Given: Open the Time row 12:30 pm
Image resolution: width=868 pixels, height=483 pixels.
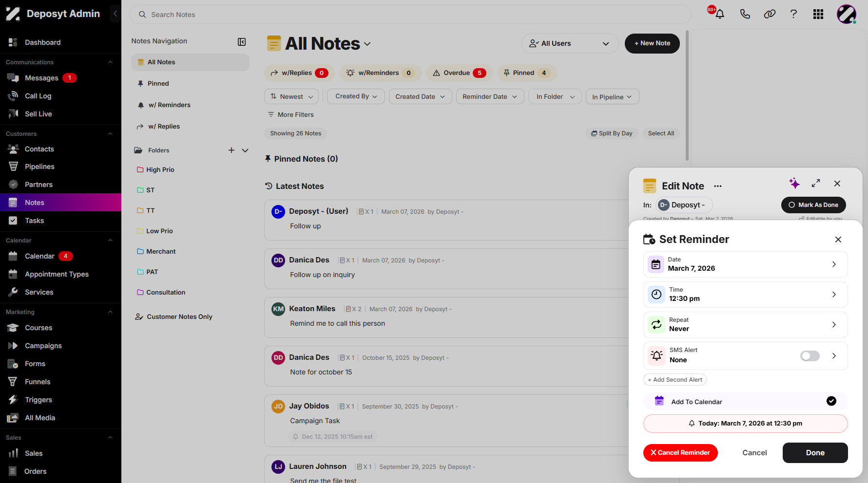Looking at the screenshot, I should [745, 295].
